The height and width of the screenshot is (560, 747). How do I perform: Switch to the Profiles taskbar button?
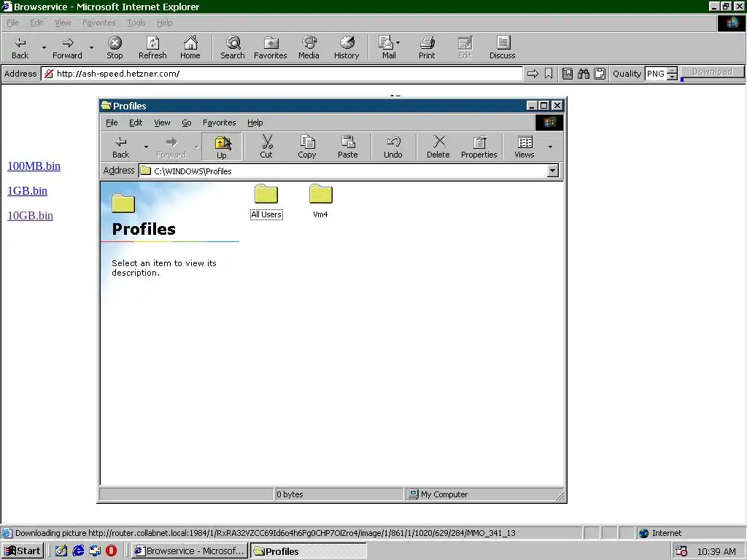(x=309, y=551)
